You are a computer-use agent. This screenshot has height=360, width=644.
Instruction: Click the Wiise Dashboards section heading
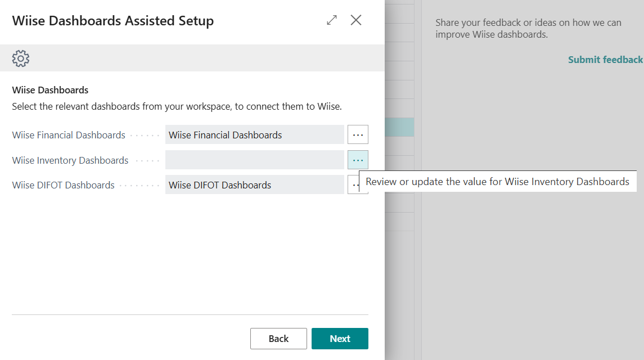coord(50,90)
